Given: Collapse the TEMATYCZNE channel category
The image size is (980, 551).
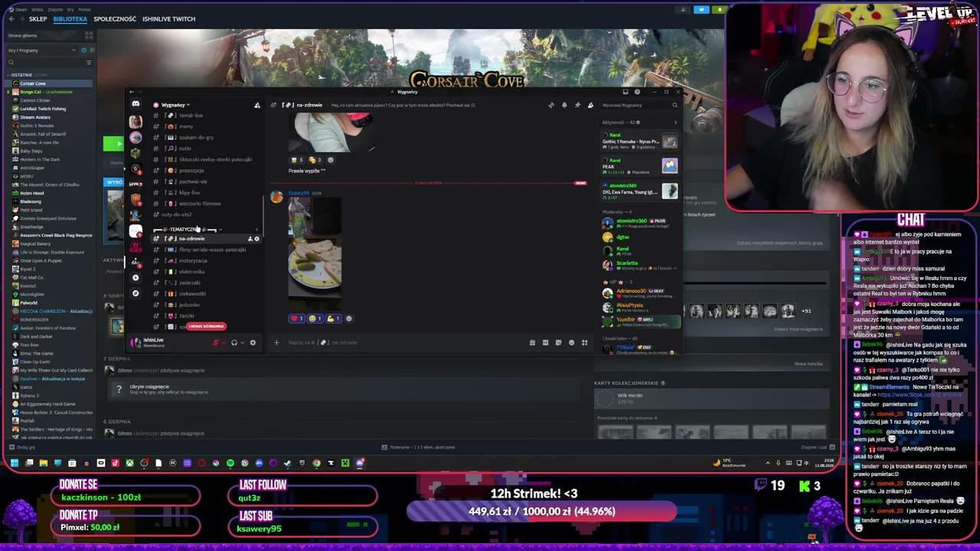Looking at the screenshot, I should (188, 229).
